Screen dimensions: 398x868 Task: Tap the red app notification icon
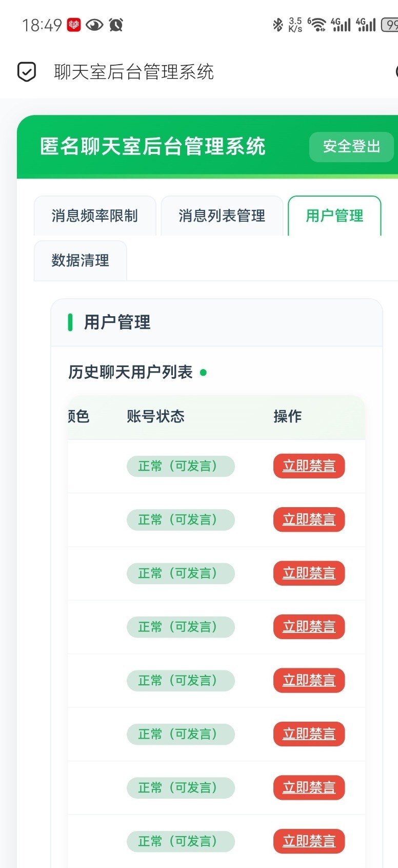point(74,25)
